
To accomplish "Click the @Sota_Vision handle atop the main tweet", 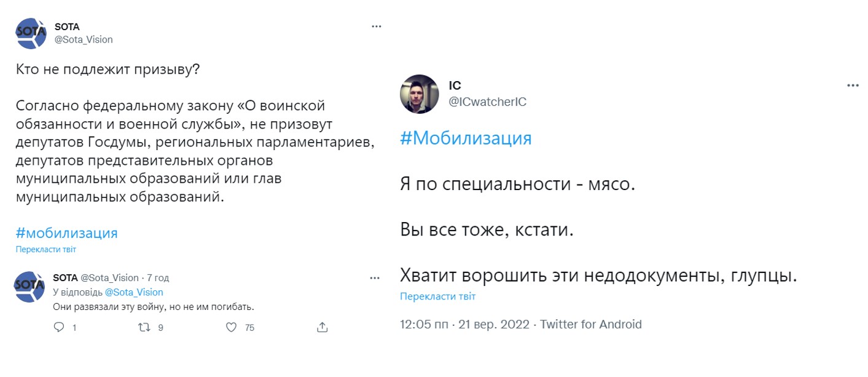I will point(84,39).
